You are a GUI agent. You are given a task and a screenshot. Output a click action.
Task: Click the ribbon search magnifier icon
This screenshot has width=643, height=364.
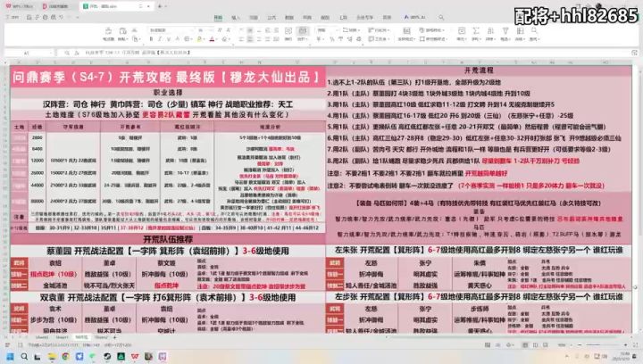click(x=441, y=17)
